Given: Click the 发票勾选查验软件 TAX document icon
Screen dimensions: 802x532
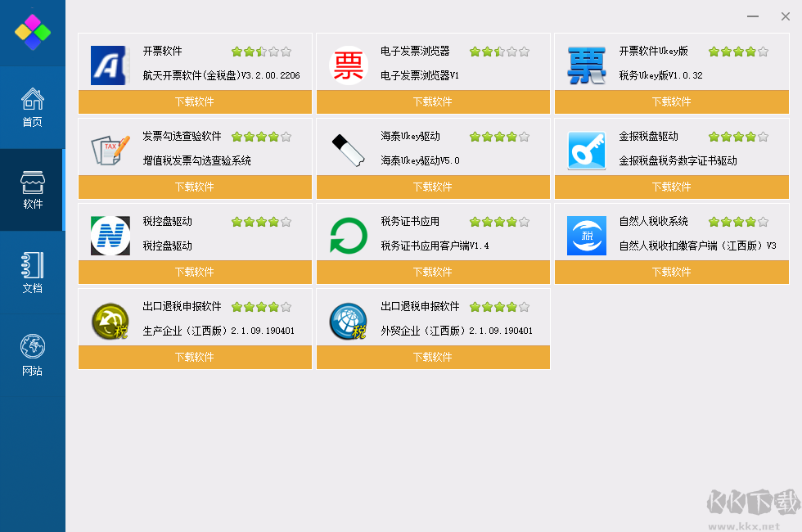Looking at the screenshot, I should click(x=109, y=149).
